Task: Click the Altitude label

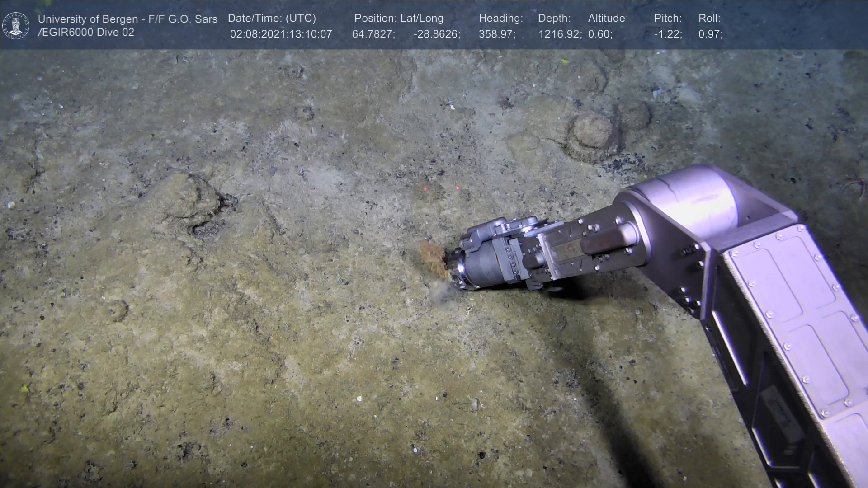Action: pos(608,19)
